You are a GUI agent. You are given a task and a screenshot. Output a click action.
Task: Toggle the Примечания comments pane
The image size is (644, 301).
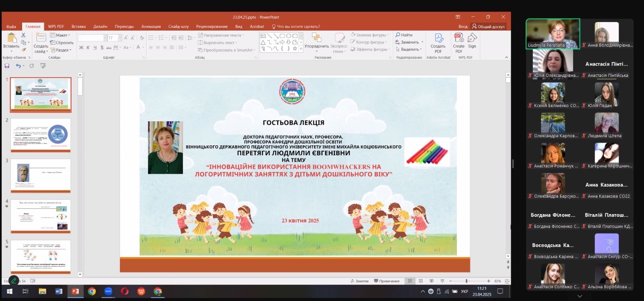click(x=387, y=281)
